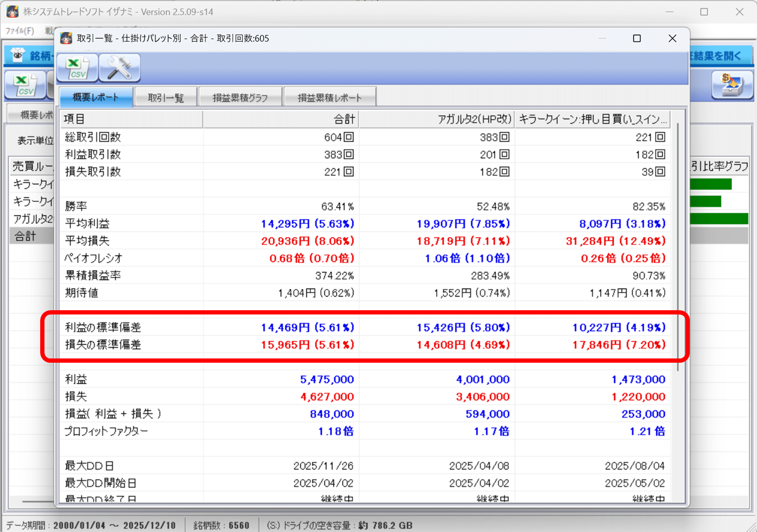This screenshot has width=757, height=532.
Task: Click the win rate value 63.41%
Action: pyautogui.click(x=337, y=206)
